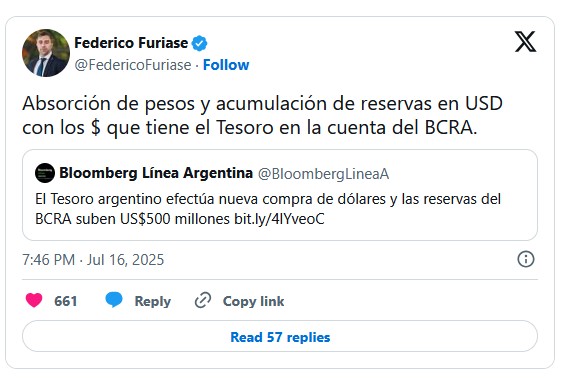Click Bloomberg Línea Argentina avatar icon
This screenshot has width=569, height=379.
45,173
